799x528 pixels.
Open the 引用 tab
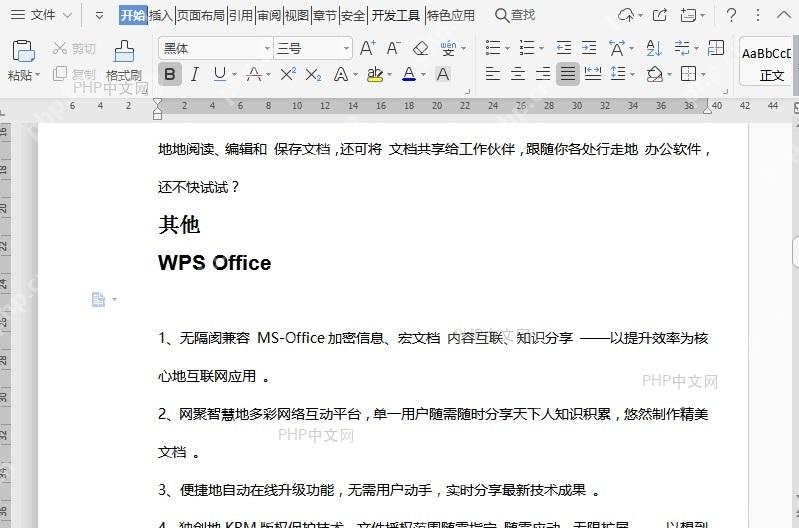point(241,15)
